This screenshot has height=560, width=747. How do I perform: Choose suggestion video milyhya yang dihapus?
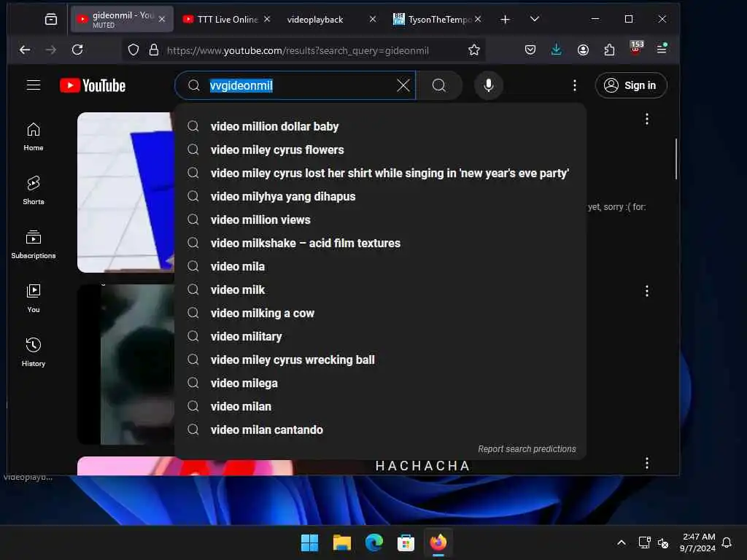380,196
